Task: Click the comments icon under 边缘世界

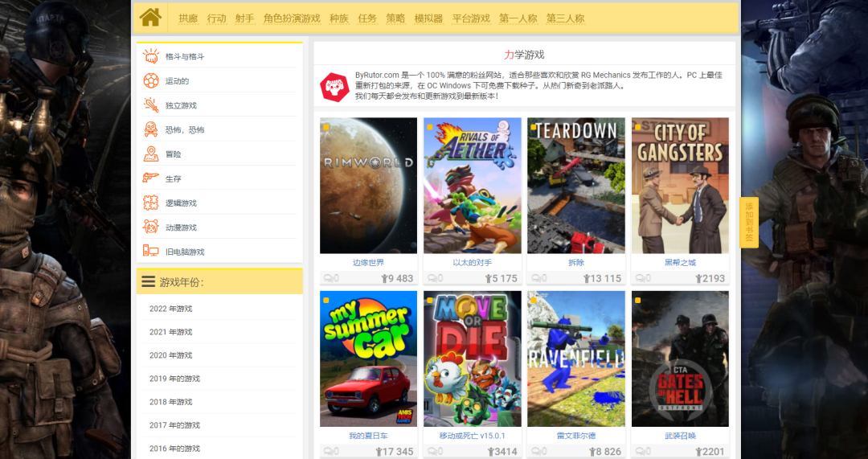Action: tap(329, 278)
